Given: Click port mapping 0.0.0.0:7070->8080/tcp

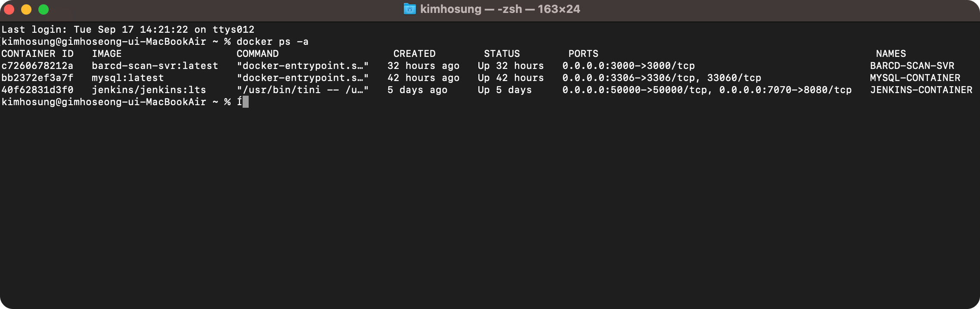Looking at the screenshot, I should 786,90.
